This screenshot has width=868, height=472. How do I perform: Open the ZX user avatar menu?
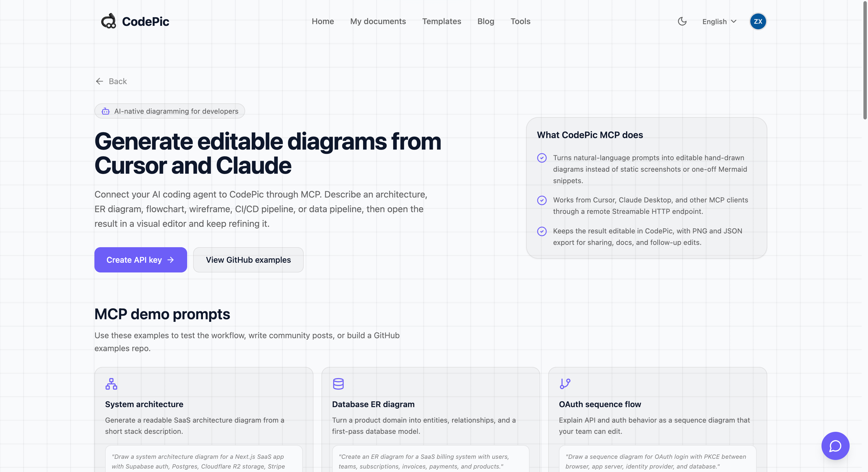pos(758,21)
